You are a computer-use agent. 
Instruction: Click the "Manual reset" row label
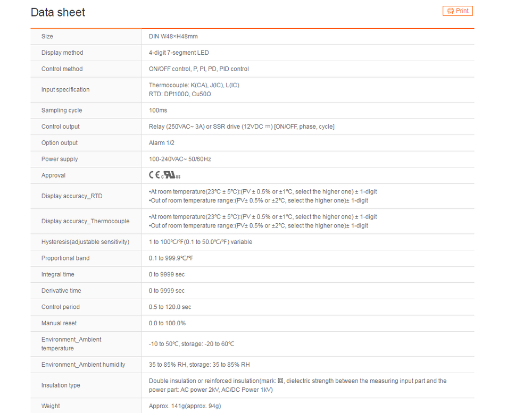pyautogui.click(x=60, y=323)
